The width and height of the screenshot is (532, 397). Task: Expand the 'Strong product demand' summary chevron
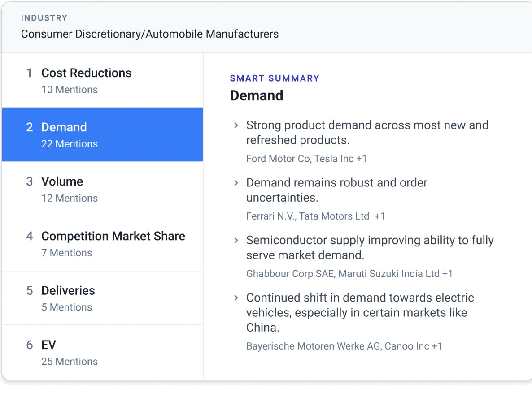[x=236, y=125]
